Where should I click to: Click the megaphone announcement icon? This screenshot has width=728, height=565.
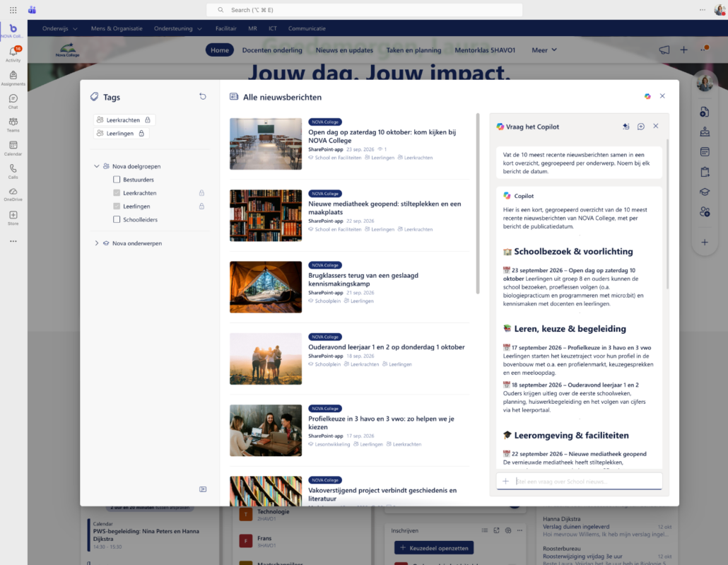(664, 49)
